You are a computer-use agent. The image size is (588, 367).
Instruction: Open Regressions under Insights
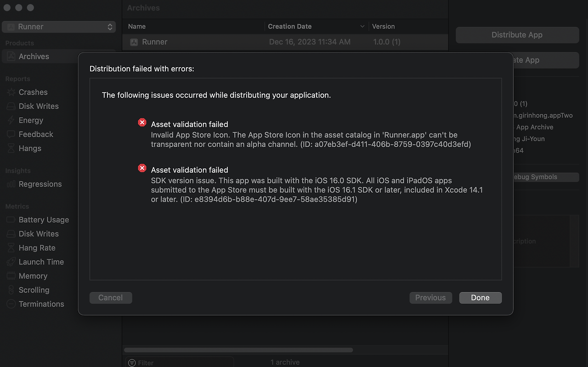click(40, 184)
